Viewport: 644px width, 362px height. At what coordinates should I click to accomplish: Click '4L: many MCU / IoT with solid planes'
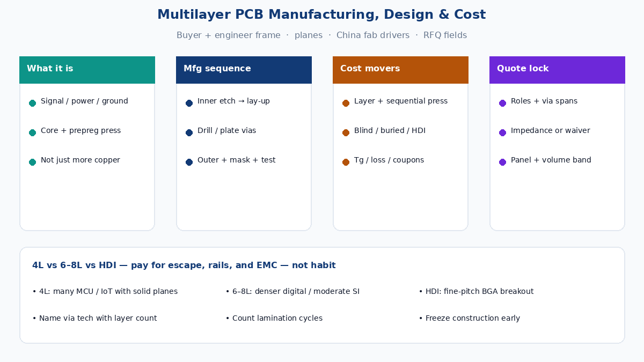click(105, 292)
